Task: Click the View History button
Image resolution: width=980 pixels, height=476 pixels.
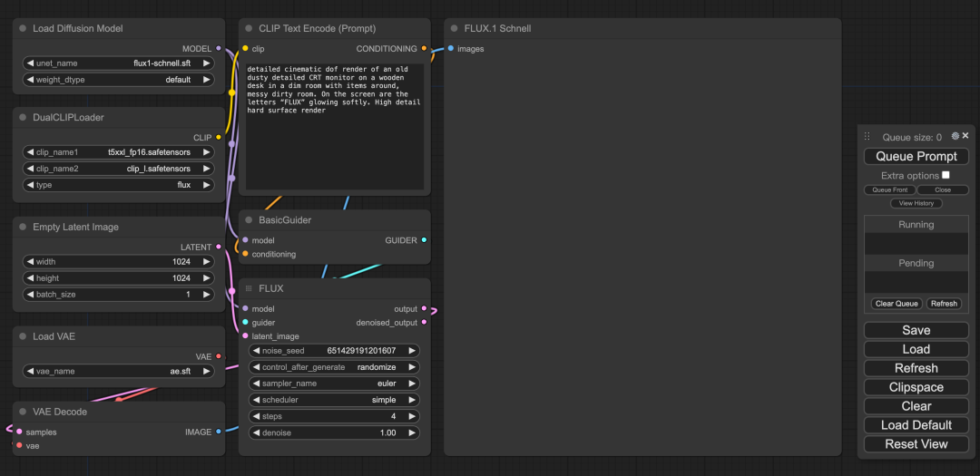Action: (916, 203)
